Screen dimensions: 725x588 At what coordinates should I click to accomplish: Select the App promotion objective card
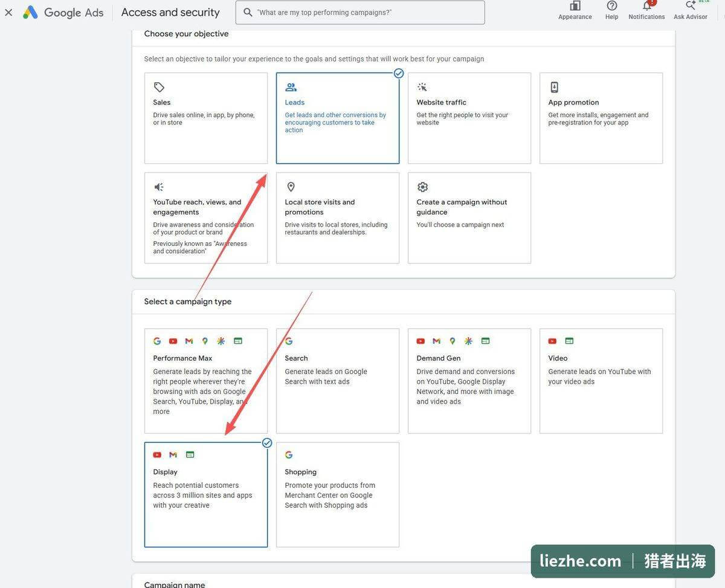coord(601,118)
